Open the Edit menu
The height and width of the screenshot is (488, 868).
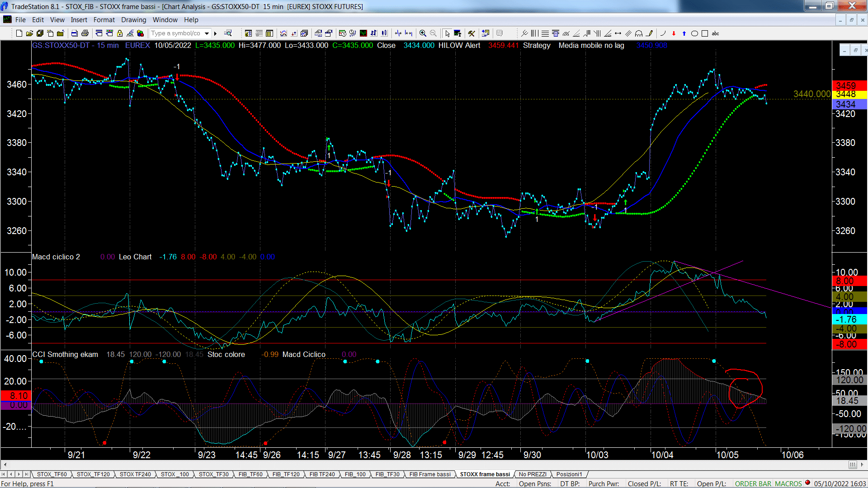(38, 20)
